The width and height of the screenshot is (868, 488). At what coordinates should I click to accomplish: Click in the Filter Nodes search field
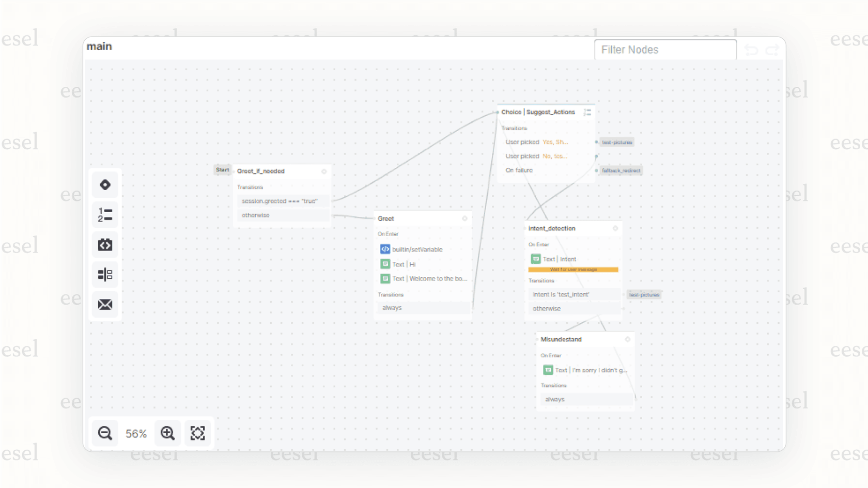(x=665, y=50)
